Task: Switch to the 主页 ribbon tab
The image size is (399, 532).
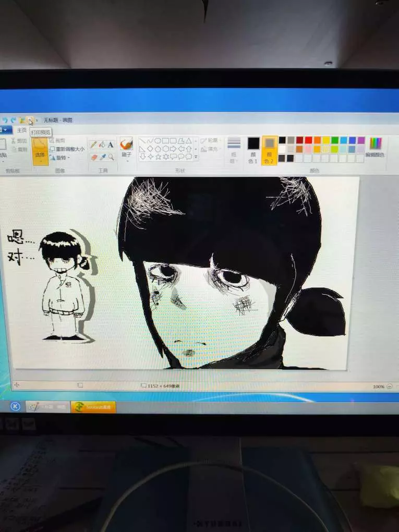Action: click(x=22, y=130)
